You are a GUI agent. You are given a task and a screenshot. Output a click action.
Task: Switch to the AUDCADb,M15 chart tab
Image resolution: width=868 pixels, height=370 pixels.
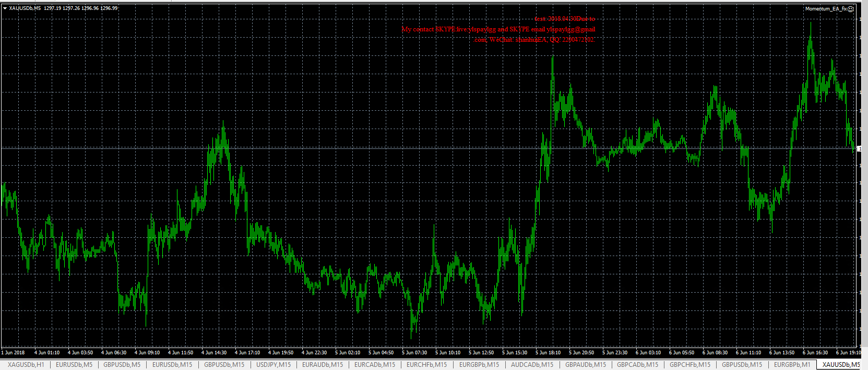532,365
